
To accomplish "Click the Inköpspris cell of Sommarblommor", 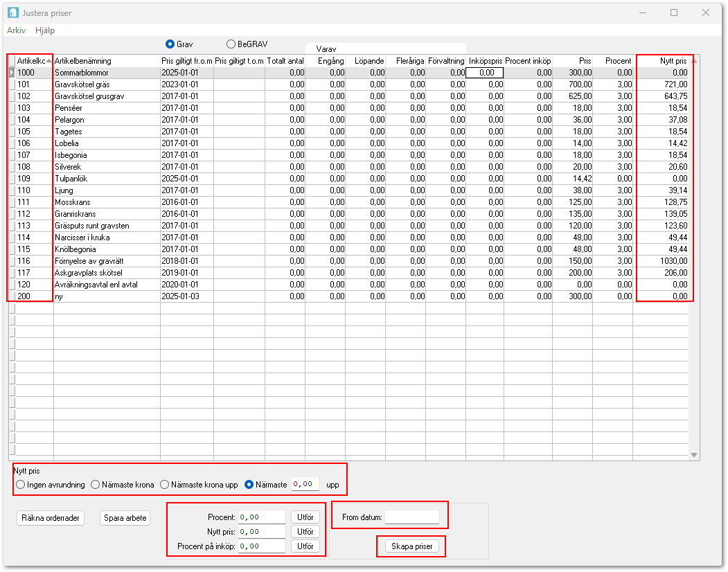I will [x=485, y=73].
